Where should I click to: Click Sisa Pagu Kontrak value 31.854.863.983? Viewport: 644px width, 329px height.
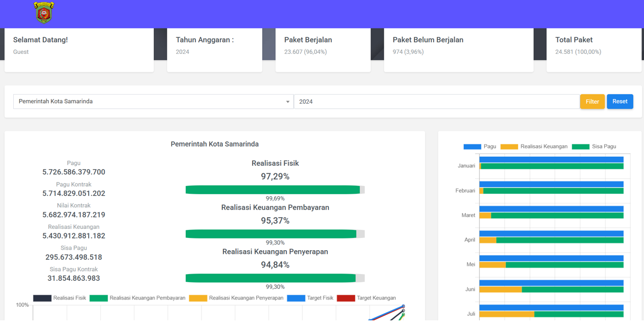point(74,278)
